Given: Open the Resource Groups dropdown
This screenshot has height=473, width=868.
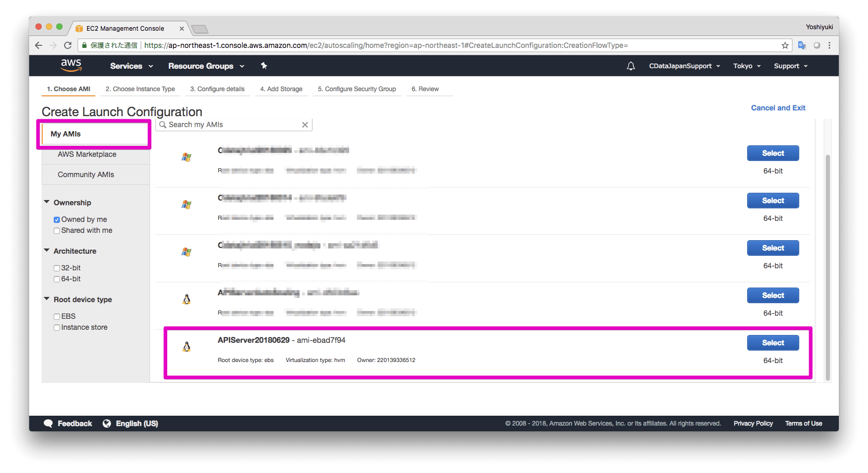Looking at the screenshot, I should [x=206, y=66].
